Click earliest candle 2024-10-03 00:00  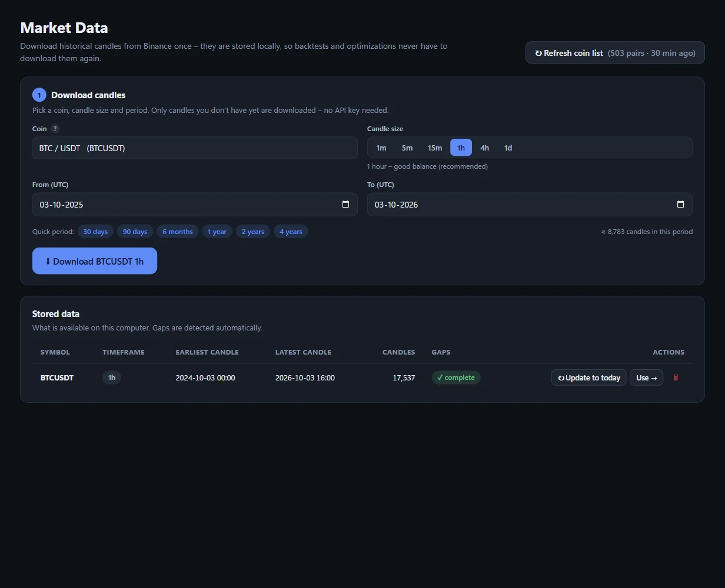point(205,377)
